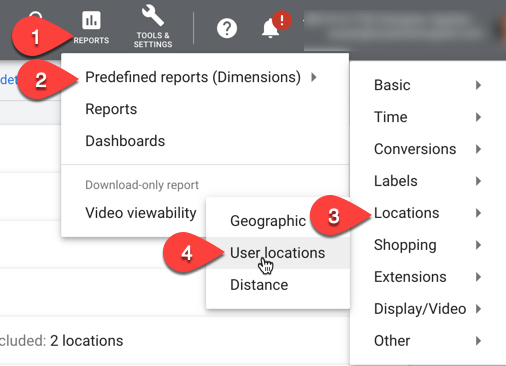The width and height of the screenshot is (506, 366).
Task: Click the help question mark icon
Action: tap(227, 28)
